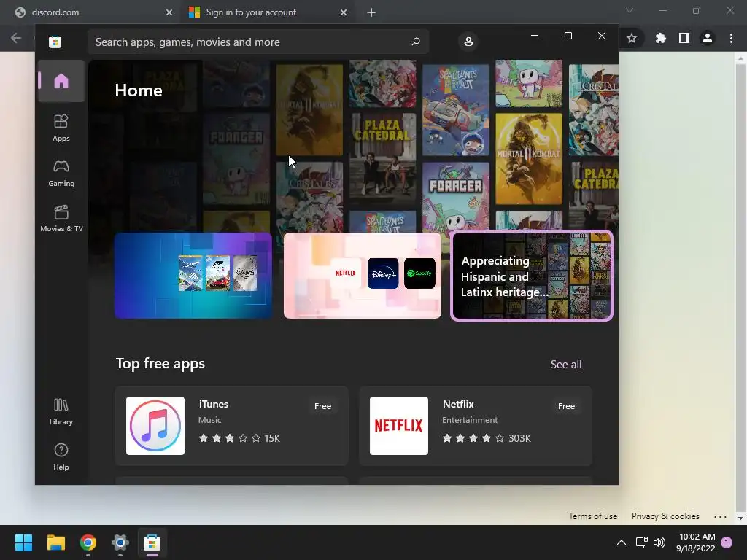Screen dimensions: 747x560
Task: Open the Apps section in the sidebar
Action: point(61,128)
